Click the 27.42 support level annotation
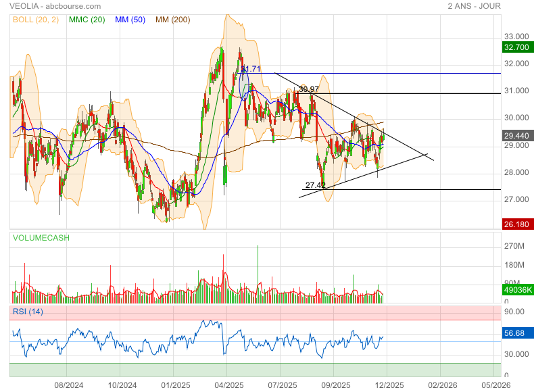 pyautogui.click(x=315, y=185)
